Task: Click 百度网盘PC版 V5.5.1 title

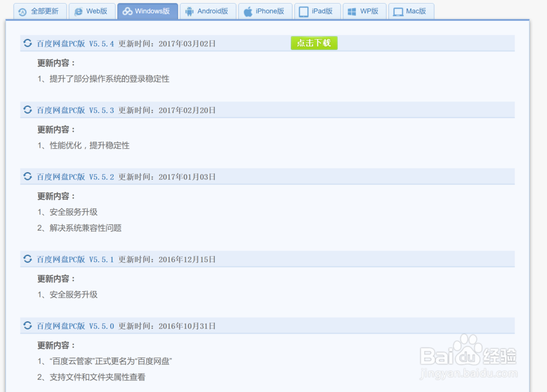Action: 75,260
